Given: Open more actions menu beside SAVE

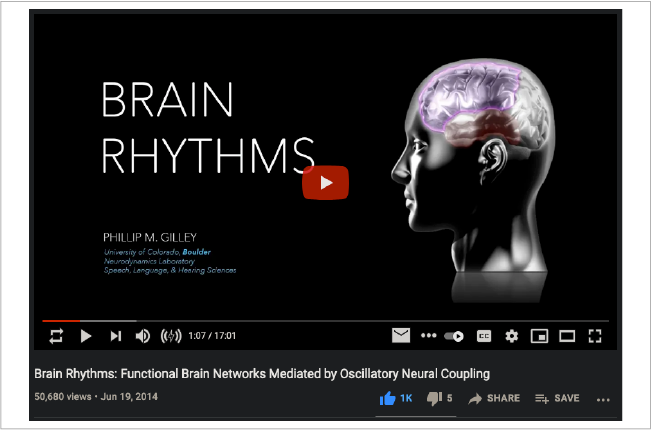Looking at the screenshot, I should [x=603, y=398].
